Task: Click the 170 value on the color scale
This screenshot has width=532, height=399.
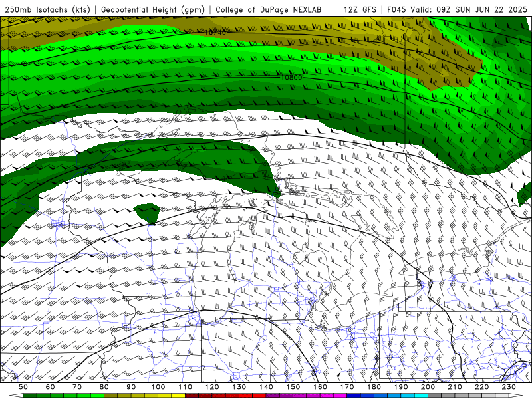Action: point(347,387)
